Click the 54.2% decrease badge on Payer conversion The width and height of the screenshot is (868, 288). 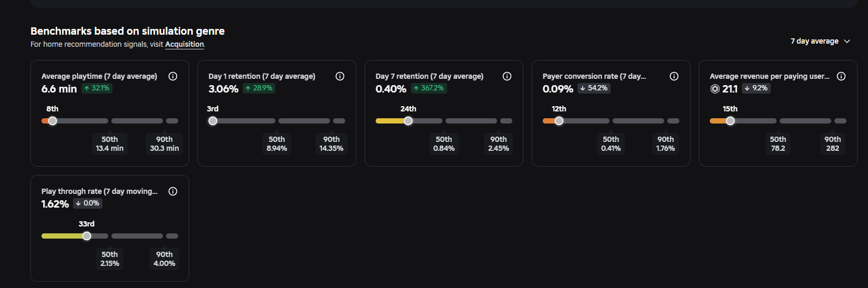coord(594,88)
